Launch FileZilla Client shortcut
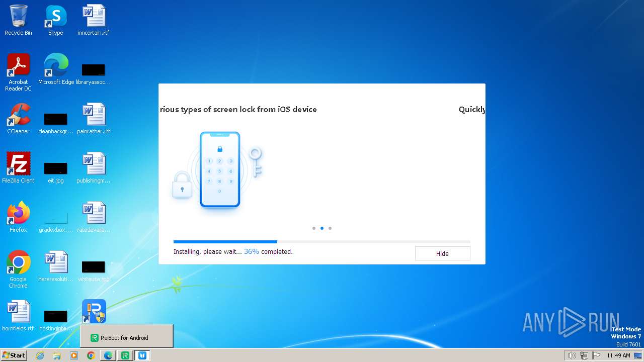This screenshot has height=362, width=644. pos(18,168)
